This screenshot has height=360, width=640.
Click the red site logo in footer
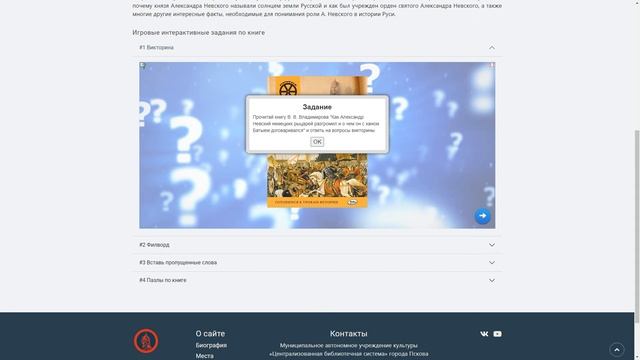tap(146, 340)
